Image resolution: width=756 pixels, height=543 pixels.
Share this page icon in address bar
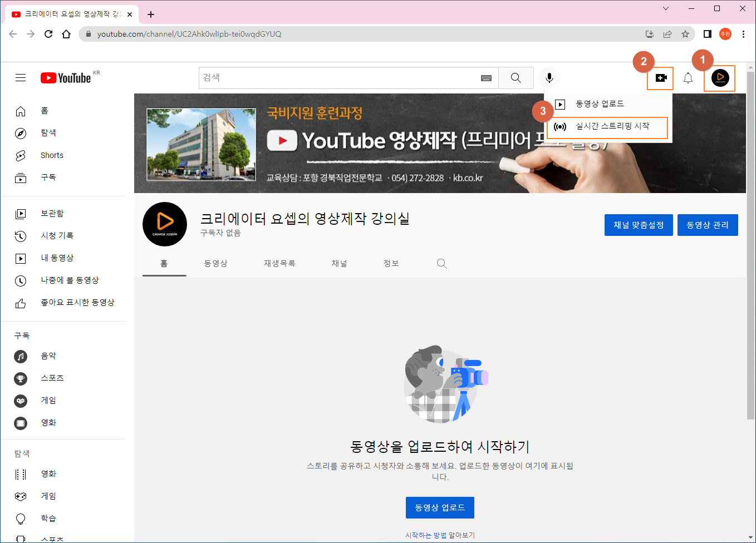click(667, 34)
